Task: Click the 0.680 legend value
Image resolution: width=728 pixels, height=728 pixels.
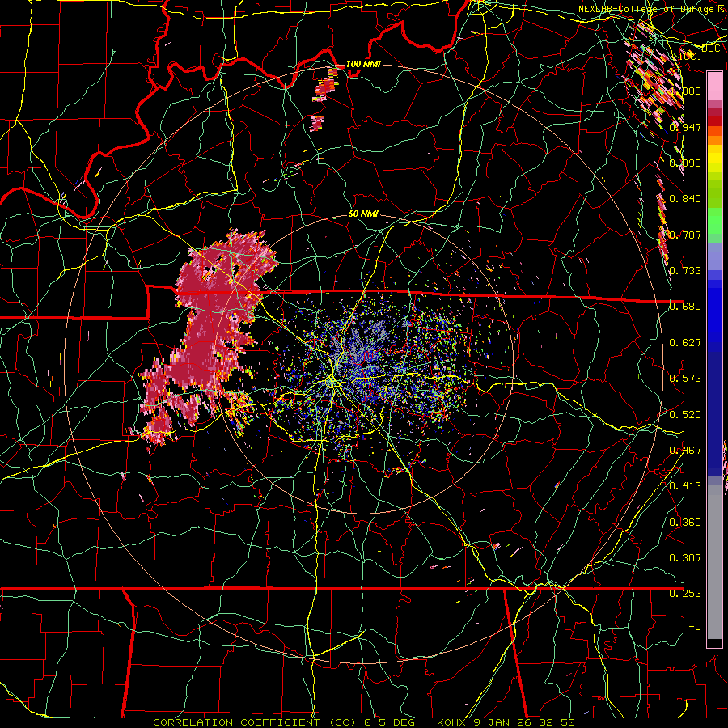Action: click(685, 307)
